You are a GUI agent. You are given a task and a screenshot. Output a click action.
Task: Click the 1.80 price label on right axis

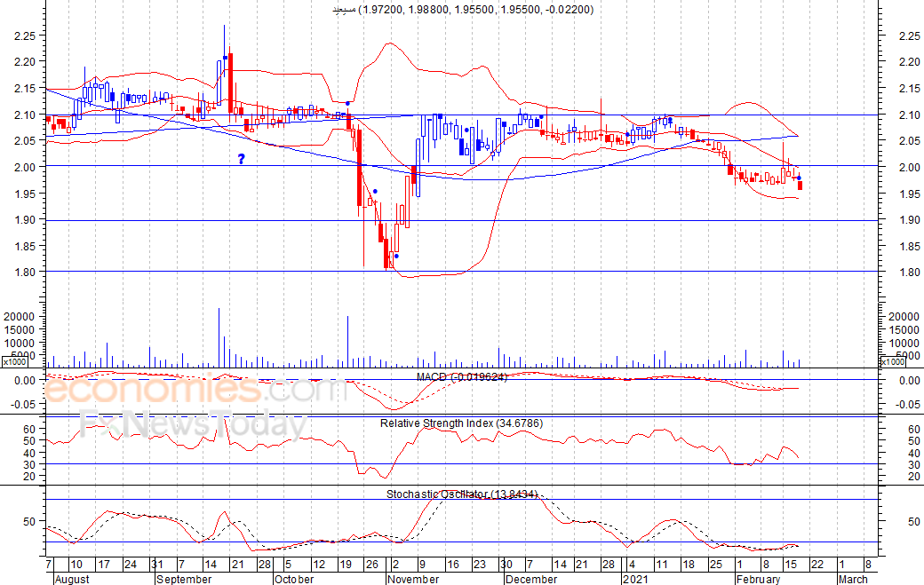pos(909,272)
